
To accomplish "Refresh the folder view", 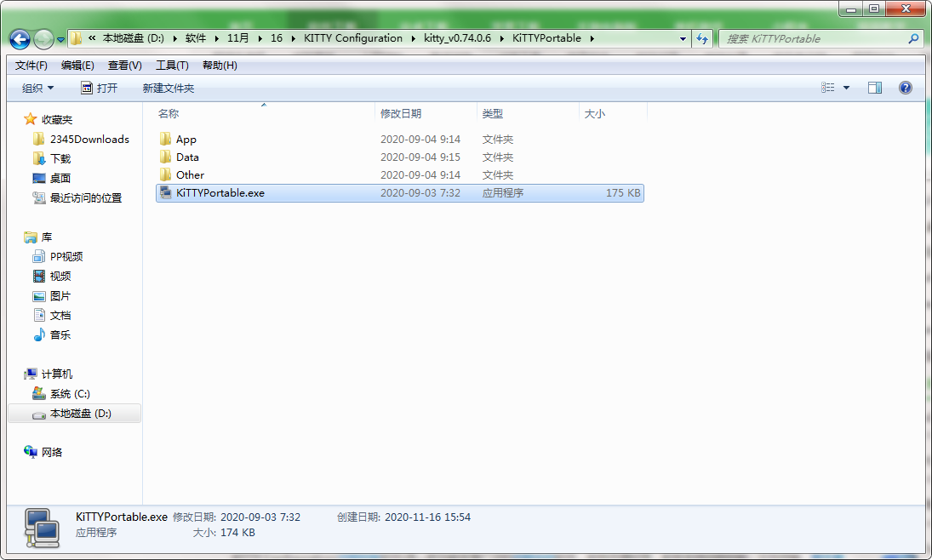I will (x=702, y=38).
